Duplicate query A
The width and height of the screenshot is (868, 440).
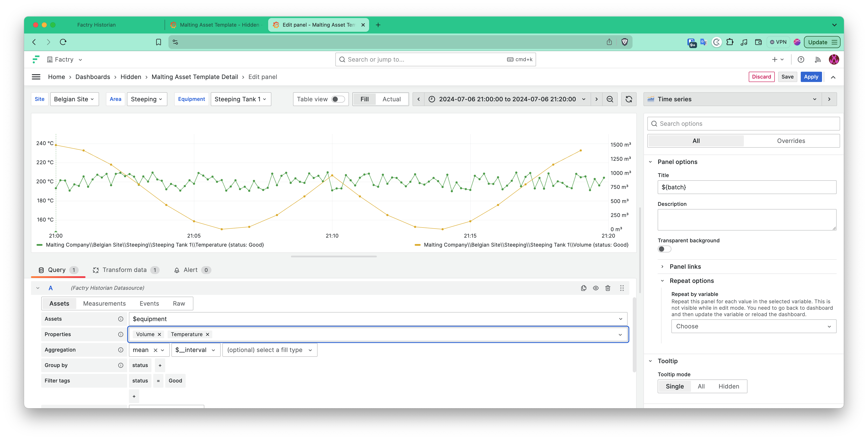584,288
